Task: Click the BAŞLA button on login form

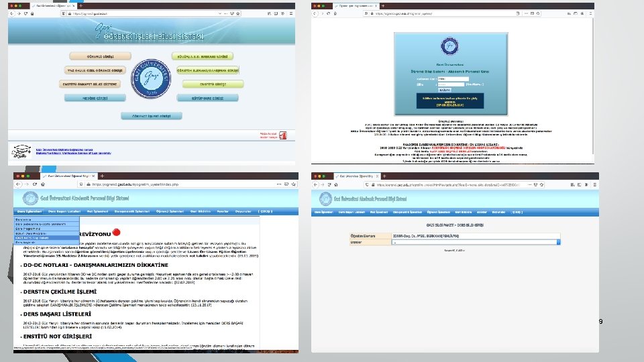Action: point(445,89)
